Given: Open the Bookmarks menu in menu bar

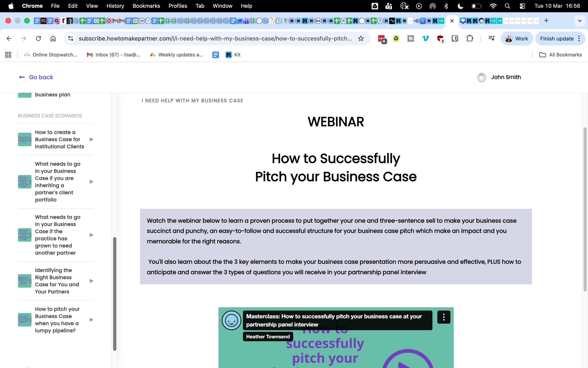Looking at the screenshot, I should click(146, 6).
